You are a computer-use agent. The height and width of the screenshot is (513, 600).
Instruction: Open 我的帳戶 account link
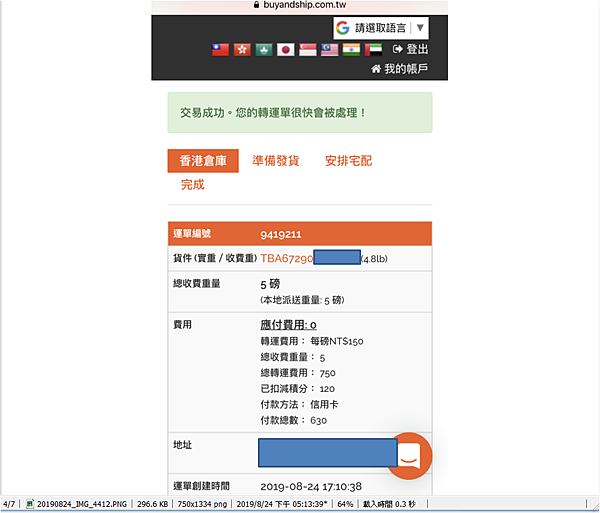click(x=399, y=69)
